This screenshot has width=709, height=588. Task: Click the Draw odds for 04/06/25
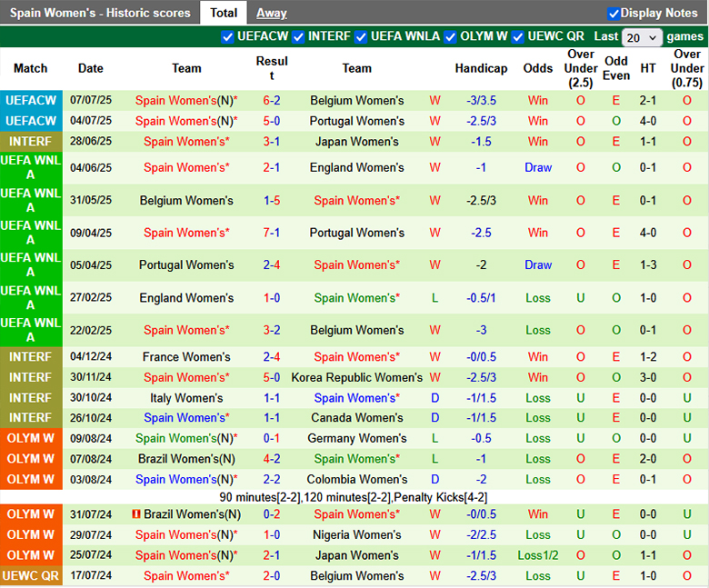click(538, 168)
